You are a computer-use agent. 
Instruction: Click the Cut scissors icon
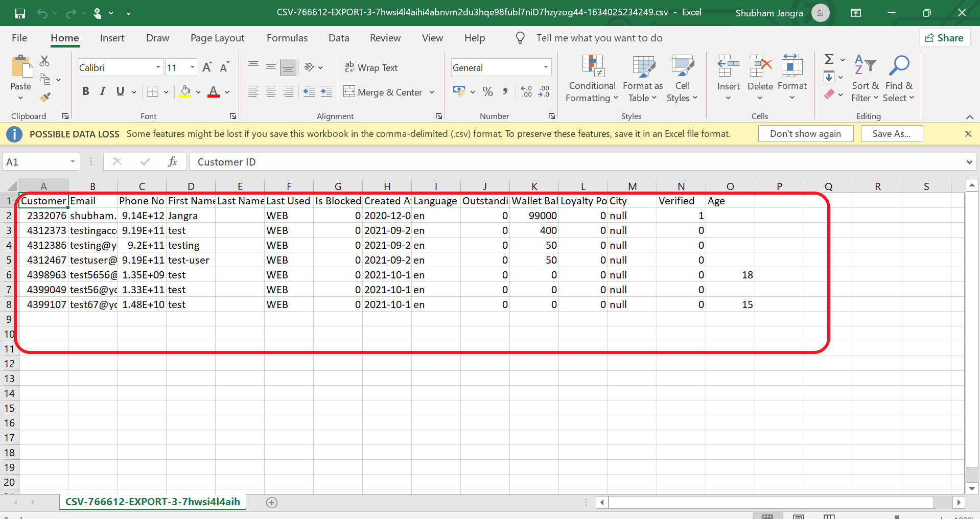coord(45,61)
